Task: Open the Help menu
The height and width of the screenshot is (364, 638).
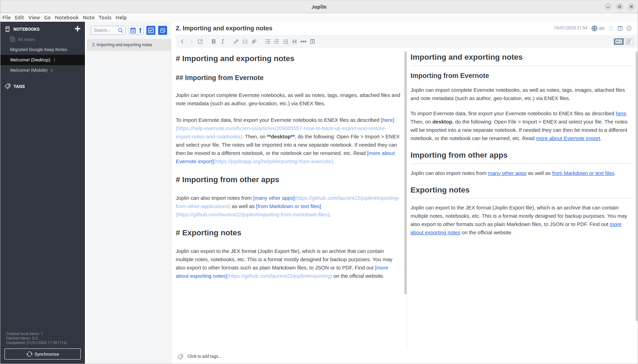Action: click(x=121, y=18)
